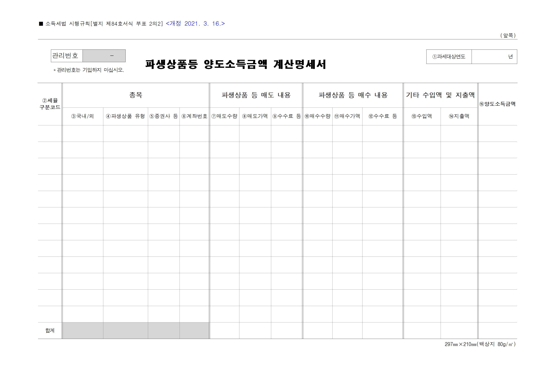The height and width of the screenshot is (392, 555).
Task: Click the ⑬수입액 column header
Action: tap(422, 116)
